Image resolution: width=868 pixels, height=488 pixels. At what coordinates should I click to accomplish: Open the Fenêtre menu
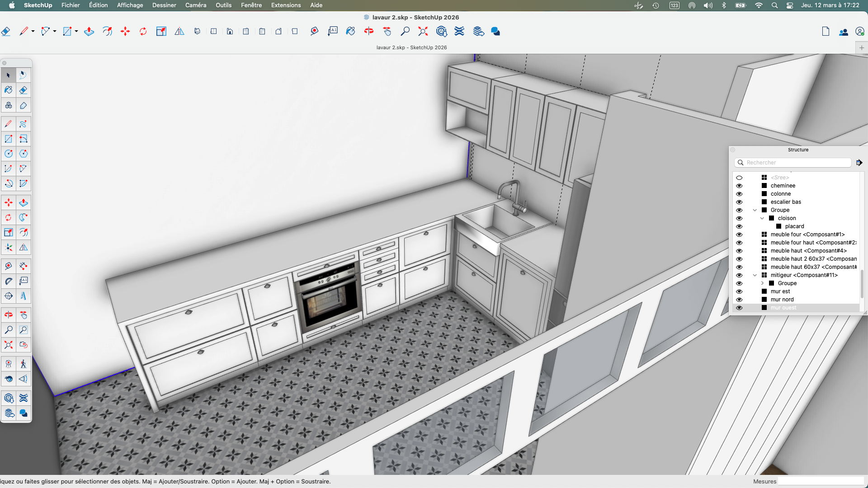click(251, 5)
